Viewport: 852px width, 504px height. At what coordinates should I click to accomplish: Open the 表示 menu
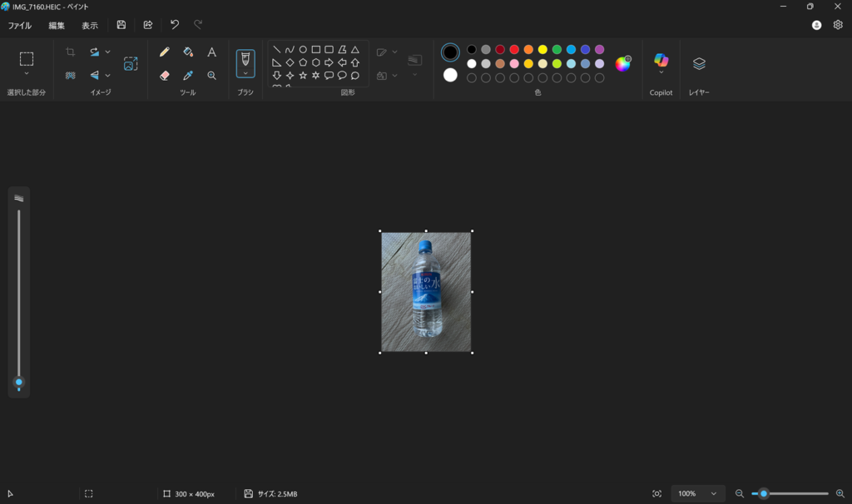[x=90, y=26]
